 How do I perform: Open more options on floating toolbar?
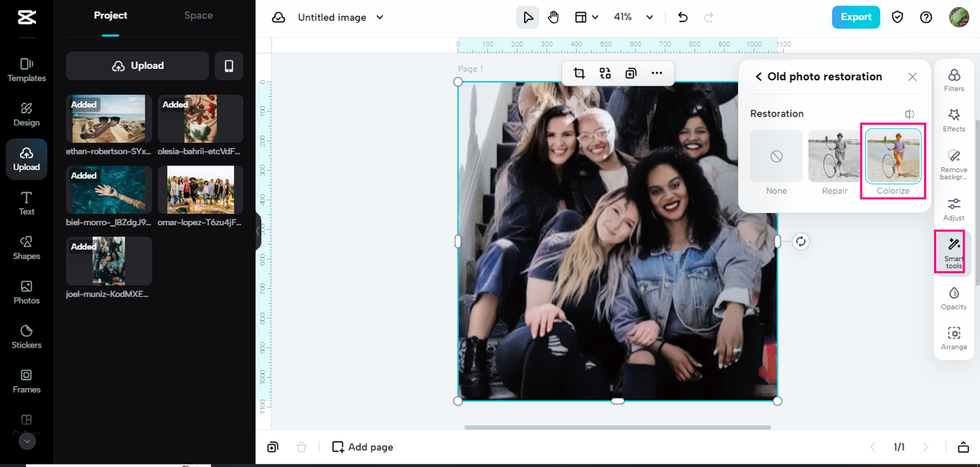[x=657, y=73]
